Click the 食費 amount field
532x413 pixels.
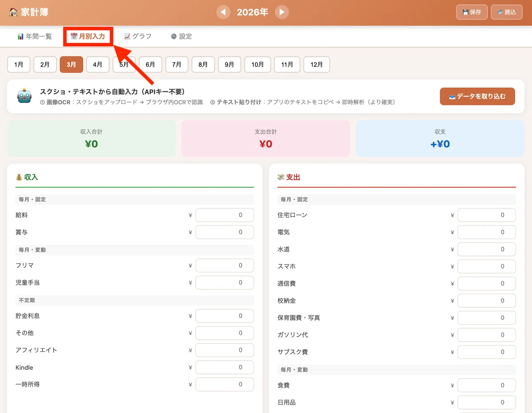pyautogui.click(x=487, y=385)
